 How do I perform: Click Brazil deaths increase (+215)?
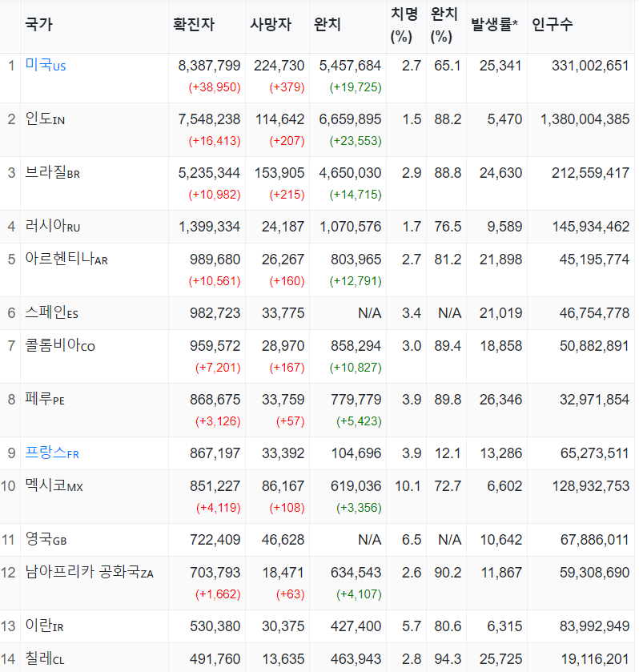tap(287, 195)
